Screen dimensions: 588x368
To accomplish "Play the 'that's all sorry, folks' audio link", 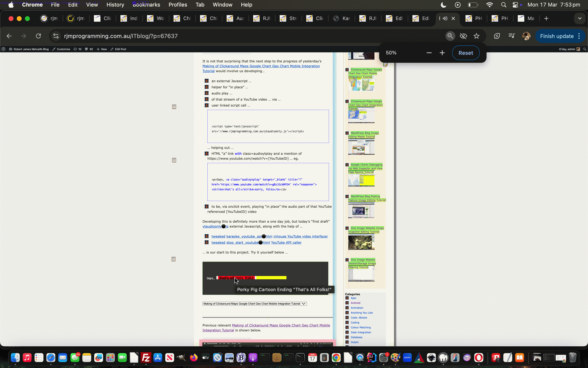I will click(x=236, y=278).
